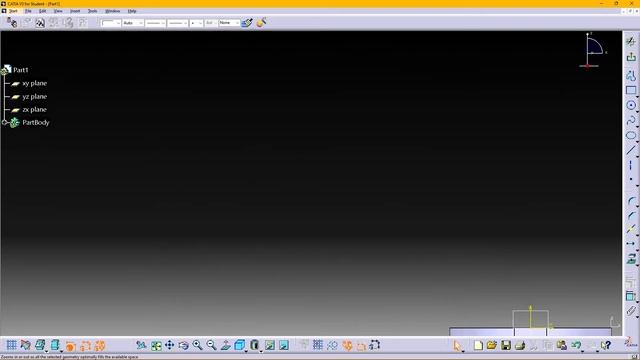Image resolution: width=640 pixels, height=360 pixels.
Task: Click the Zoom In icon
Action: tap(198, 345)
